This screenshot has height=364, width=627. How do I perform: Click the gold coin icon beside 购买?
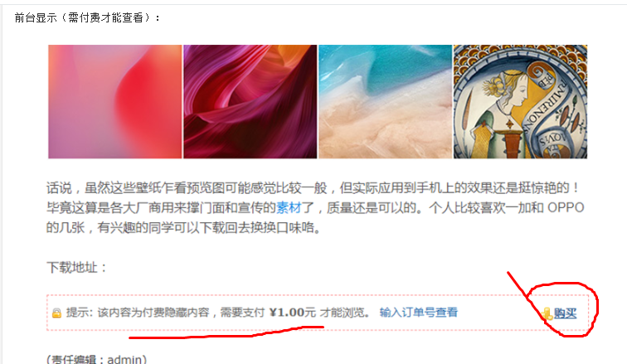(547, 314)
